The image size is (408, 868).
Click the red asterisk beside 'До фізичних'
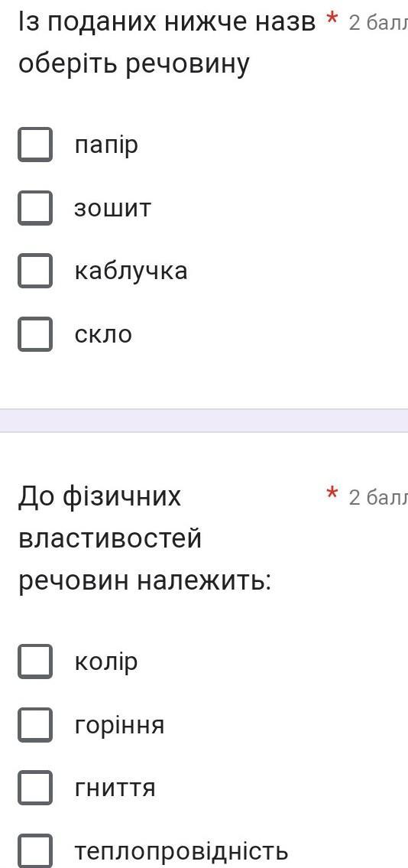tap(332, 493)
